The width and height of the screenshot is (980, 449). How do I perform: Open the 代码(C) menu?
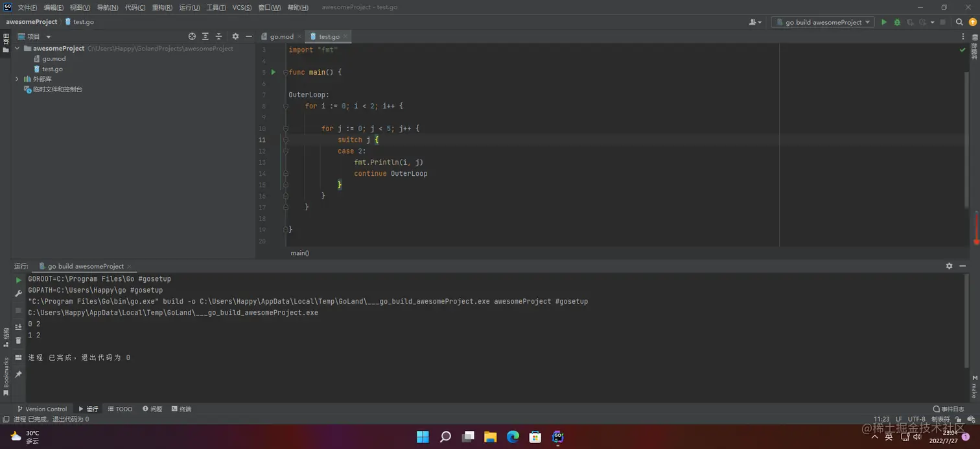[x=135, y=7]
